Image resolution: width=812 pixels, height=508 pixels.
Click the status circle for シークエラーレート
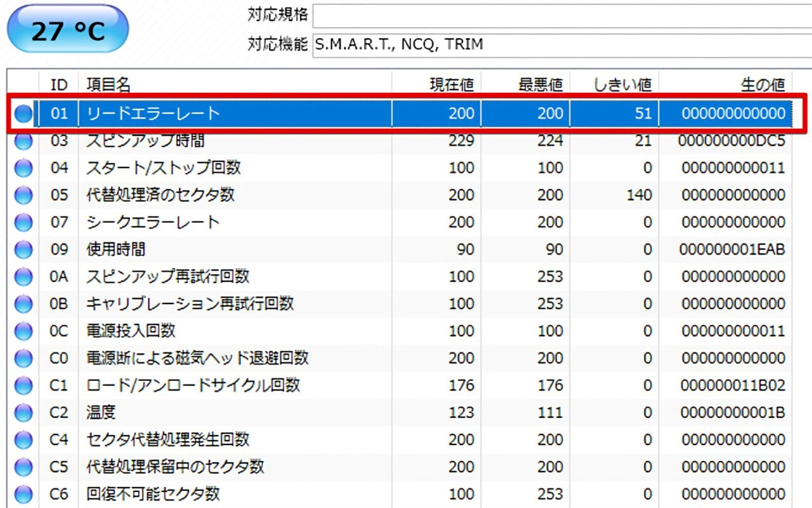click(23, 223)
